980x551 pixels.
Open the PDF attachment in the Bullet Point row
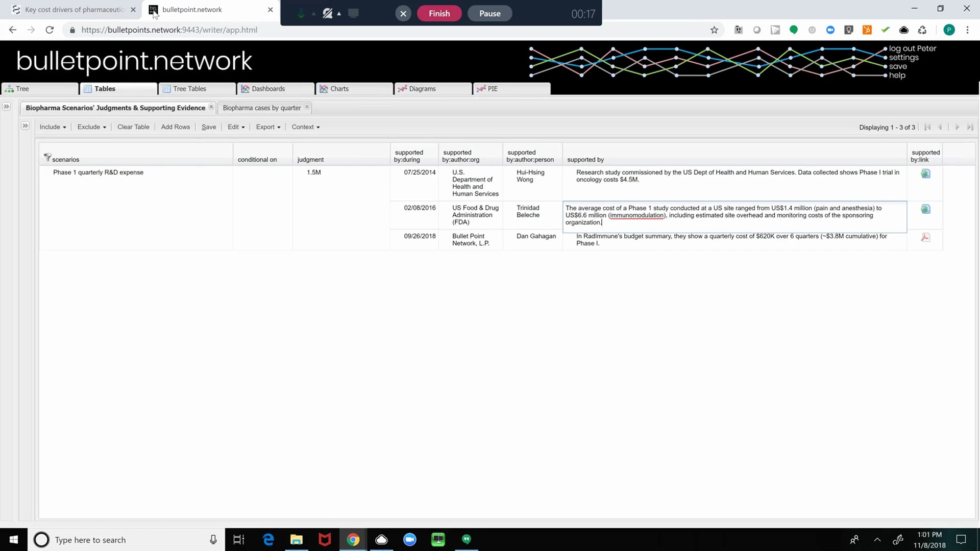click(x=925, y=237)
